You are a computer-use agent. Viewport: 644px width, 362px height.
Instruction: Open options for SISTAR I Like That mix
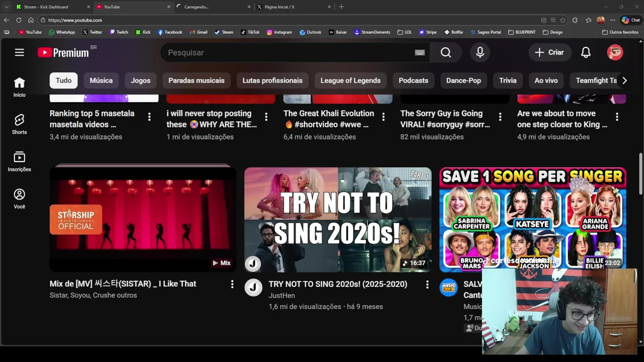(x=232, y=285)
